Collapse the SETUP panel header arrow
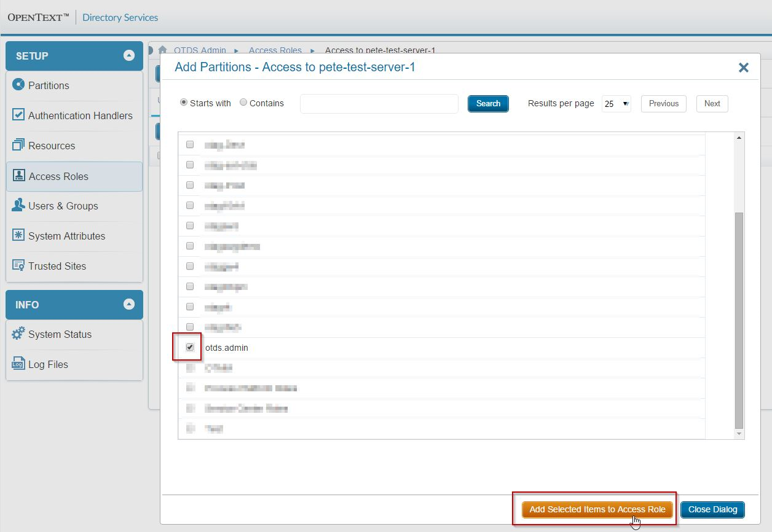The image size is (772, 532). pos(129,55)
